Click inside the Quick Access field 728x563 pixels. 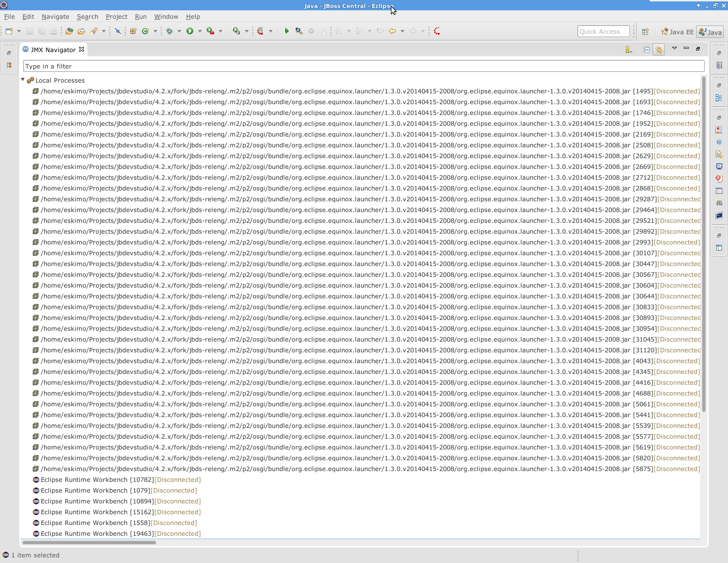604,31
